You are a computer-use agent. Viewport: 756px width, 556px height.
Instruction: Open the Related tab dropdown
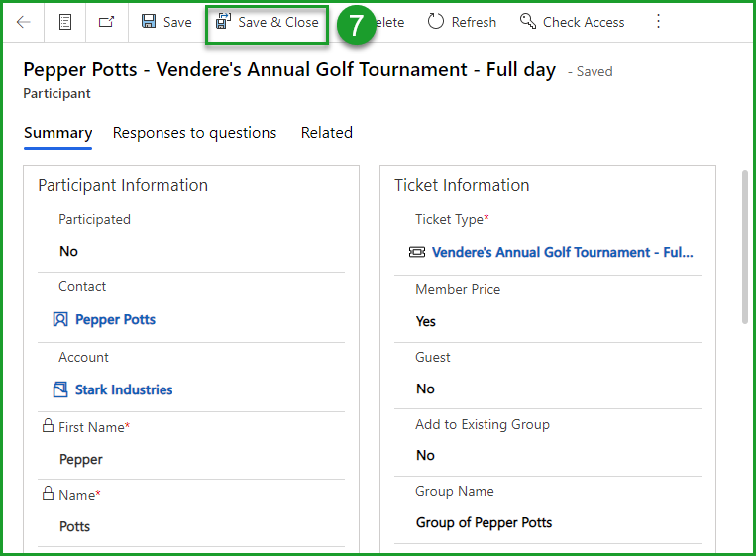point(326,133)
